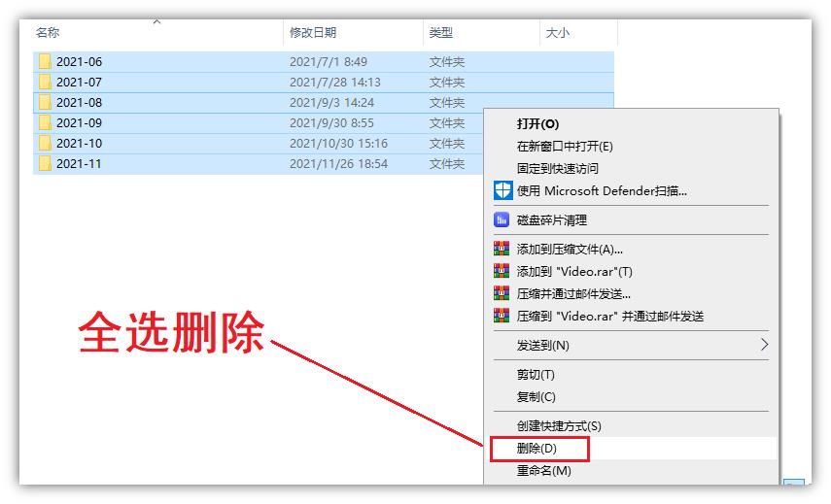831x504 pixels.
Task: Select 复制(C) in context menu
Action: [x=536, y=397]
